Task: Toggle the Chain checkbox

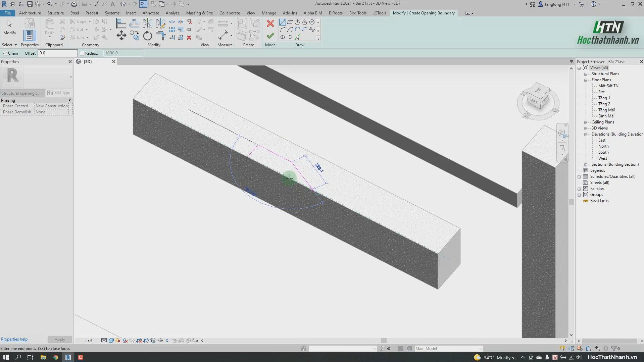Action: [x=5, y=53]
